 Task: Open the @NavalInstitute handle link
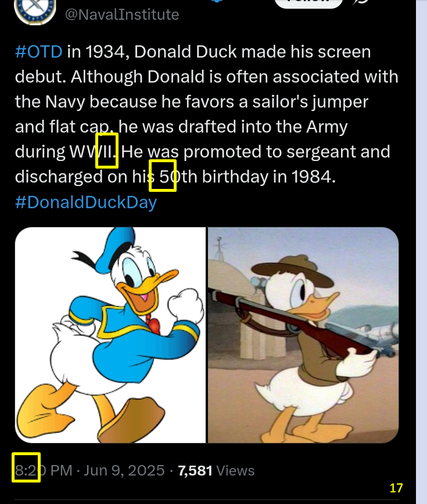tap(122, 15)
